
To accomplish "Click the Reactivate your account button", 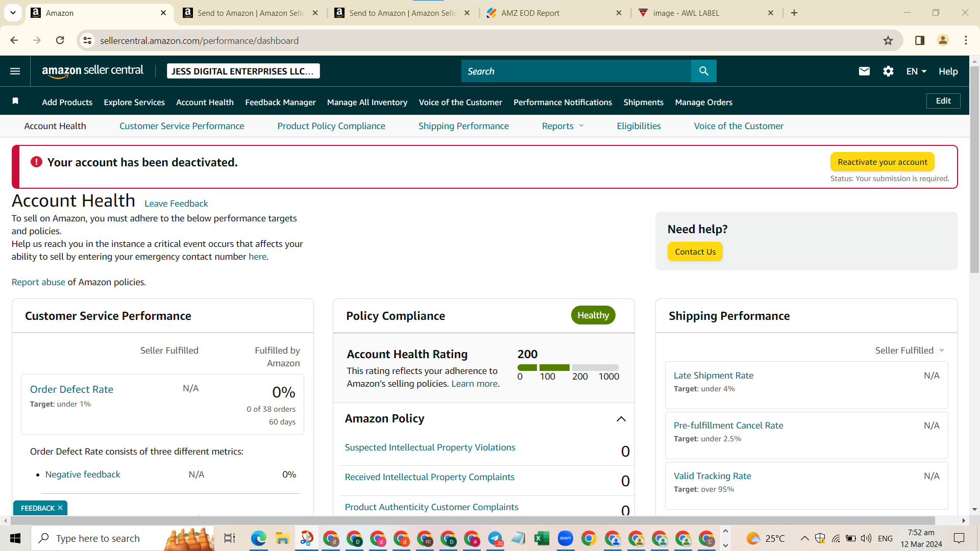I will (883, 162).
